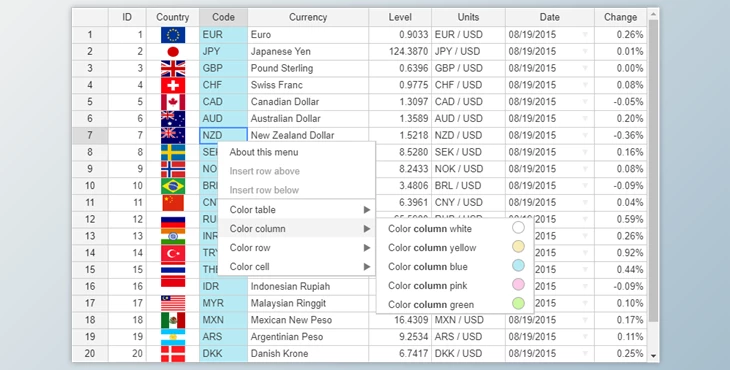
Task: Select the NZD code cell
Action: click(223, 135)
